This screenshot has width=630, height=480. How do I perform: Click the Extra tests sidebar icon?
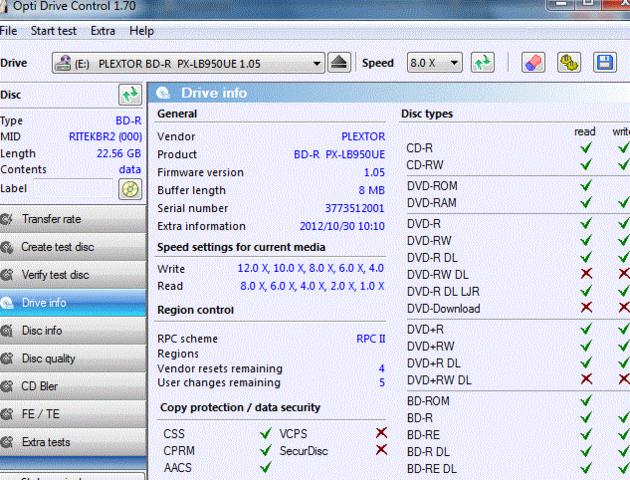(6, 442)
